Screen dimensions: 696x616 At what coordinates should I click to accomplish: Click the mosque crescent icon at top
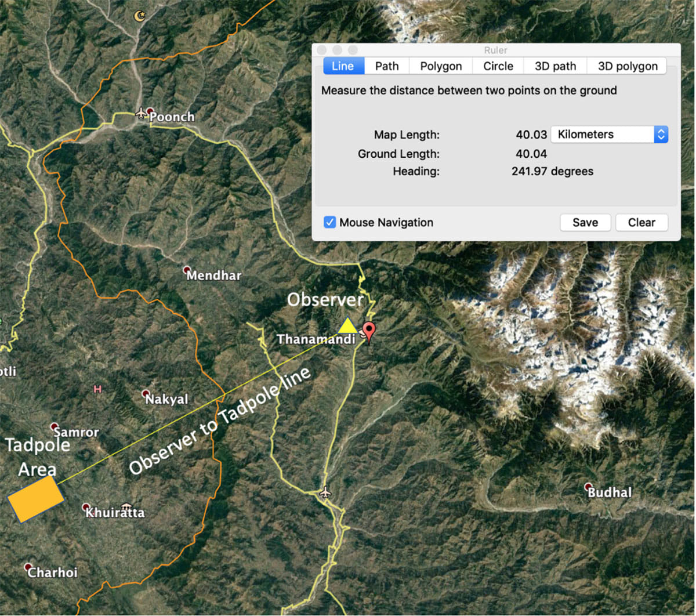pos(139,16)
